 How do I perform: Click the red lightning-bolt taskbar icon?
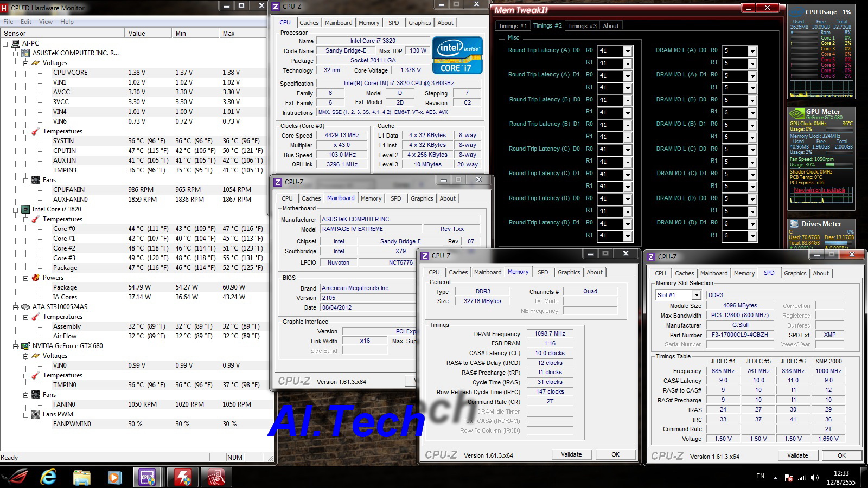183,477
